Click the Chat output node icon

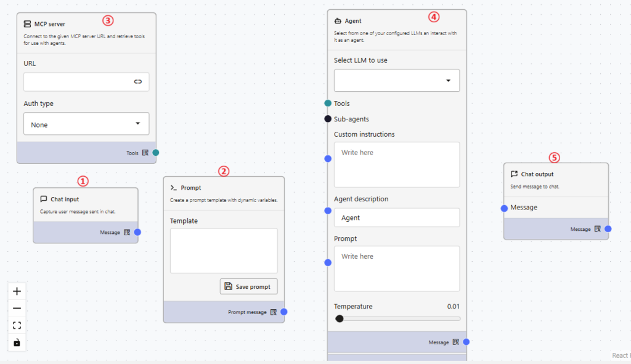click(514, 174)
